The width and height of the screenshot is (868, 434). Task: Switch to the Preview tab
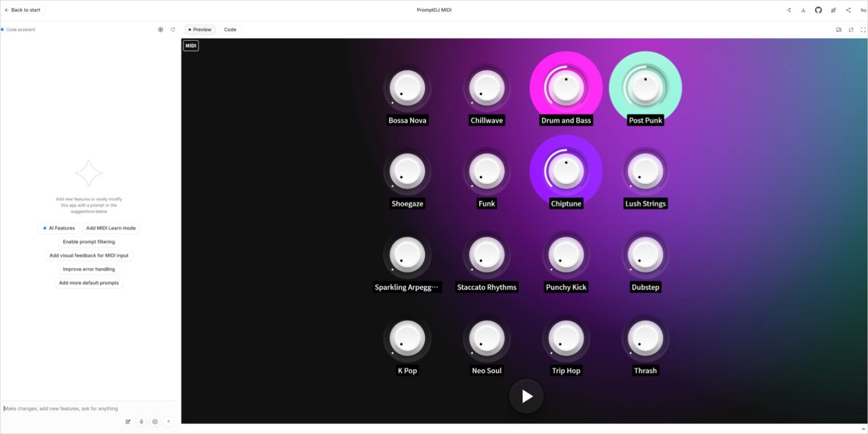pos(199,29)
